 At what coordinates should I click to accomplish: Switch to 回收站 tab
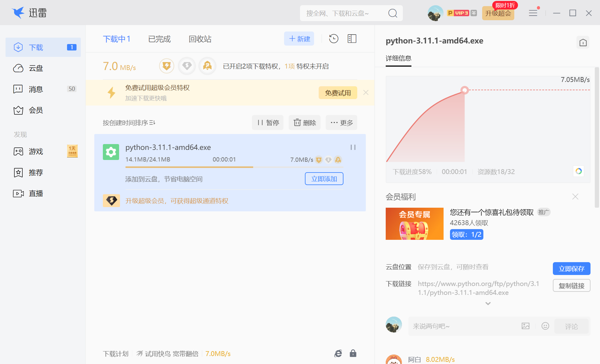click(200, 39)
